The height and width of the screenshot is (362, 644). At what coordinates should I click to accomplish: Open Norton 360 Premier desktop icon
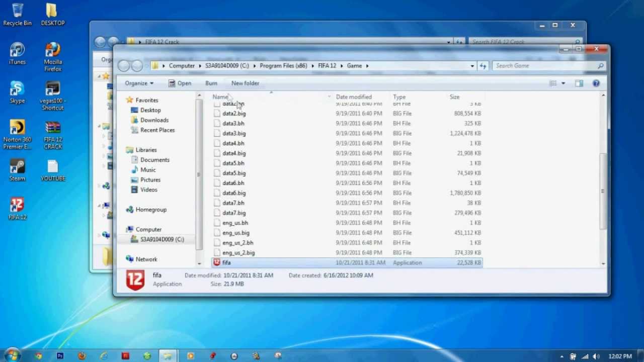tap(17, 135)
